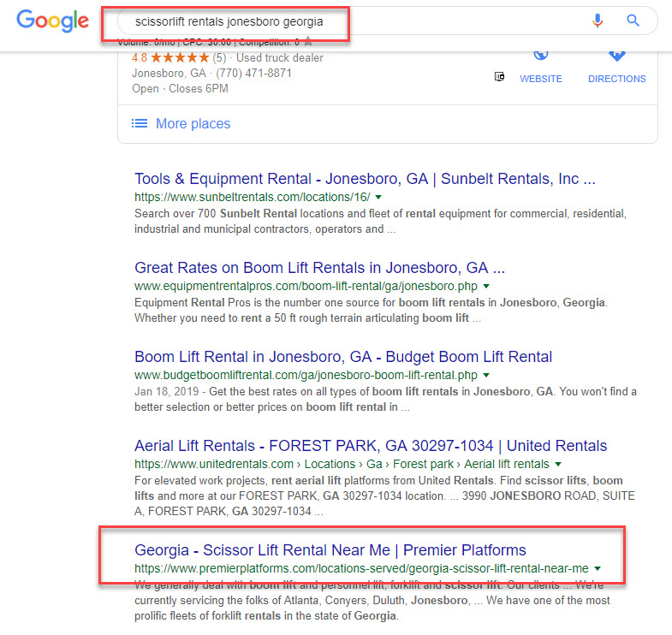Open Budget Boom Lift Rental result title

343,357
